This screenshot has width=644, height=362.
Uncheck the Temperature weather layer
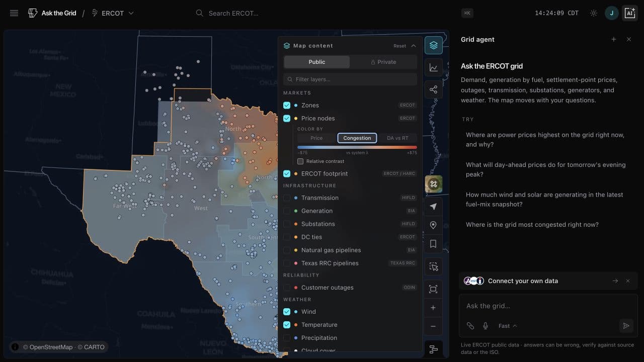287,325
